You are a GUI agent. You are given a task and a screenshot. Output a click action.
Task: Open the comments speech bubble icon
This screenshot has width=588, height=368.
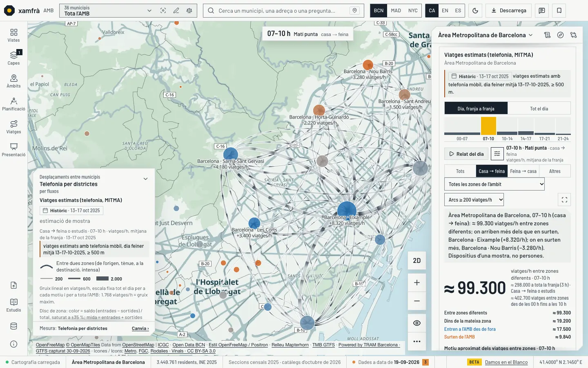click(x=542, y=11)
